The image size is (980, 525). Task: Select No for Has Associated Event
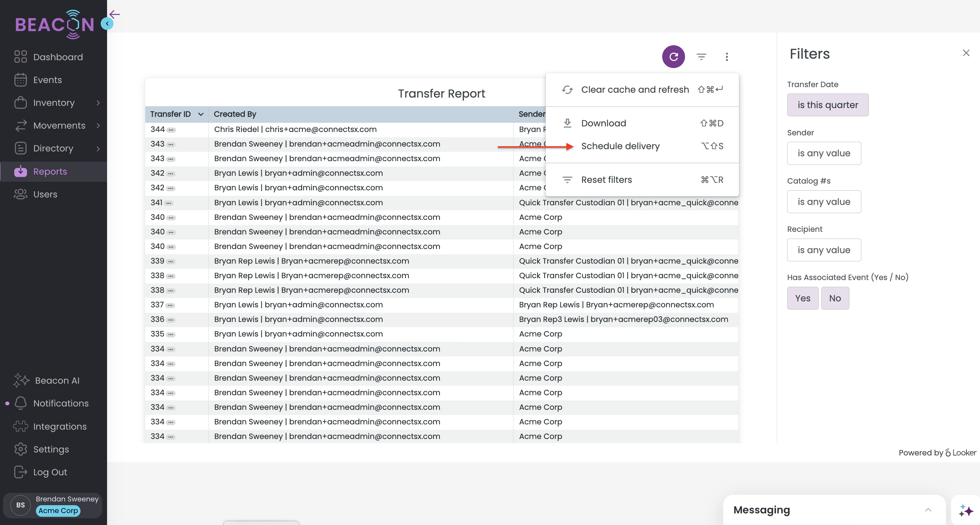[835, 298]
